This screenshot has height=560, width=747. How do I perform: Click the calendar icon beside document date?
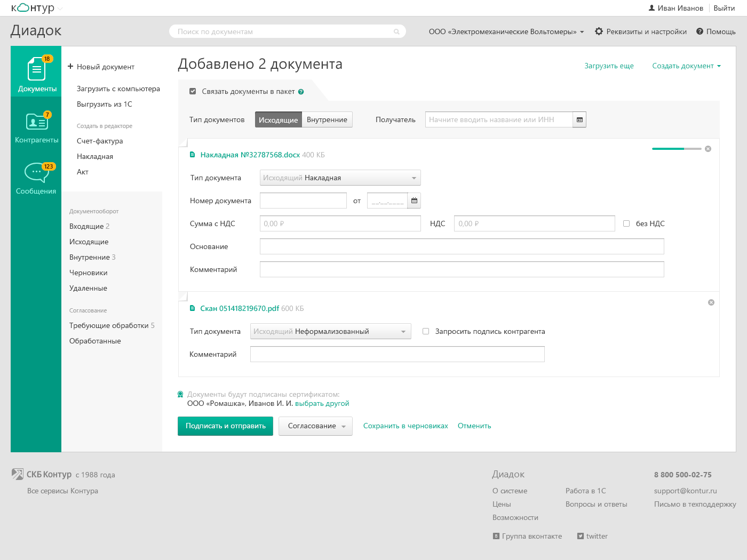click(x=414, y=201)
